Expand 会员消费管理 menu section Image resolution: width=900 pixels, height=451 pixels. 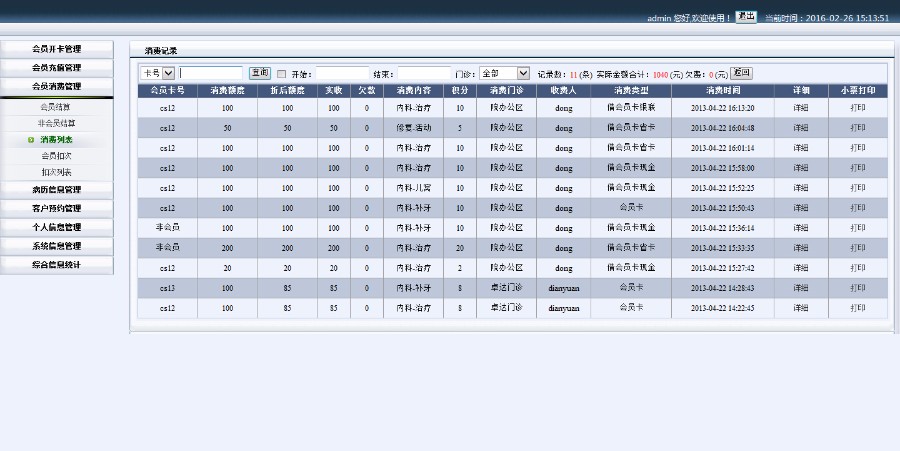(57, 87)
